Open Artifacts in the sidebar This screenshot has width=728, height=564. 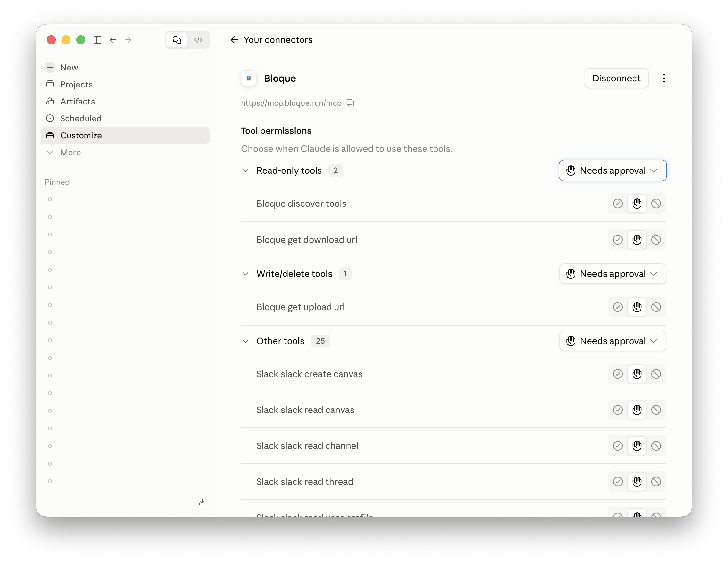[x=125, y=101]
